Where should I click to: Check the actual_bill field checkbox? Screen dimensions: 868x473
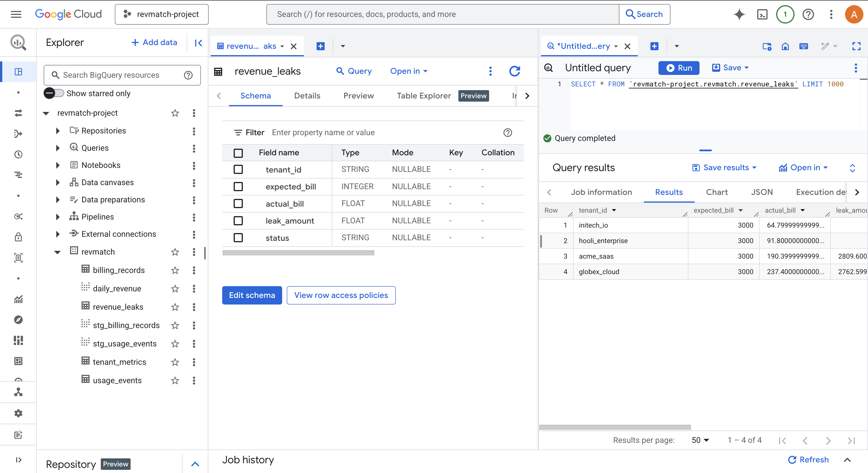point(238,203)
